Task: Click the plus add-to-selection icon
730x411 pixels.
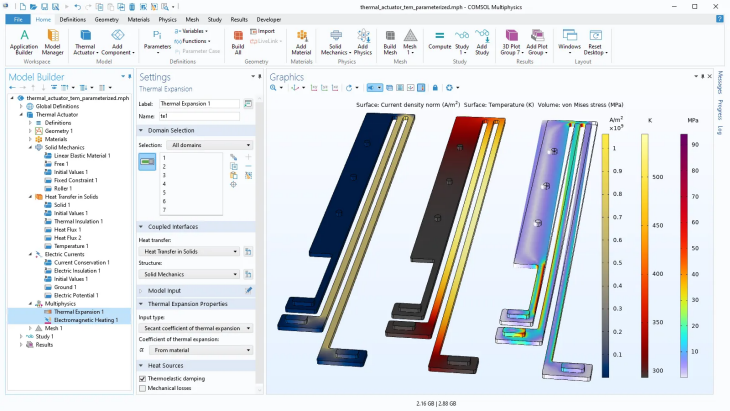Action: coord(248,157)
